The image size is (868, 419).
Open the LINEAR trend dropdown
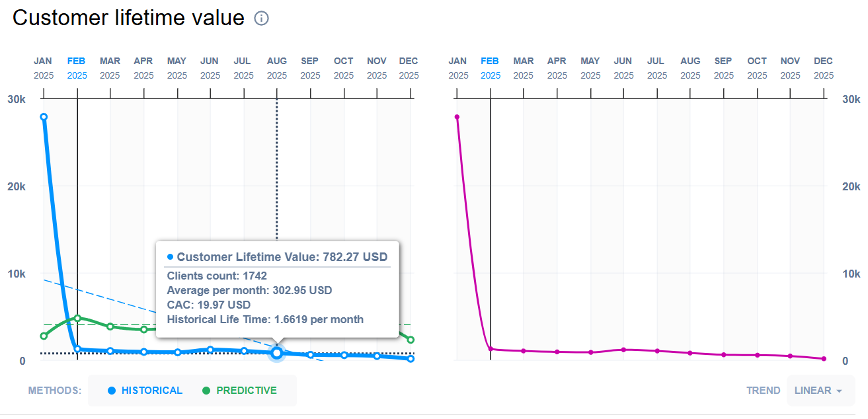(820, 391)
